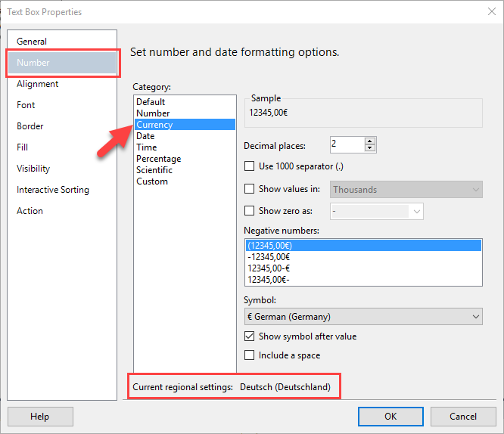The width and height of the screenshot is (504, 434).
Task: Select the Percentage category
Action: (158, 159)
